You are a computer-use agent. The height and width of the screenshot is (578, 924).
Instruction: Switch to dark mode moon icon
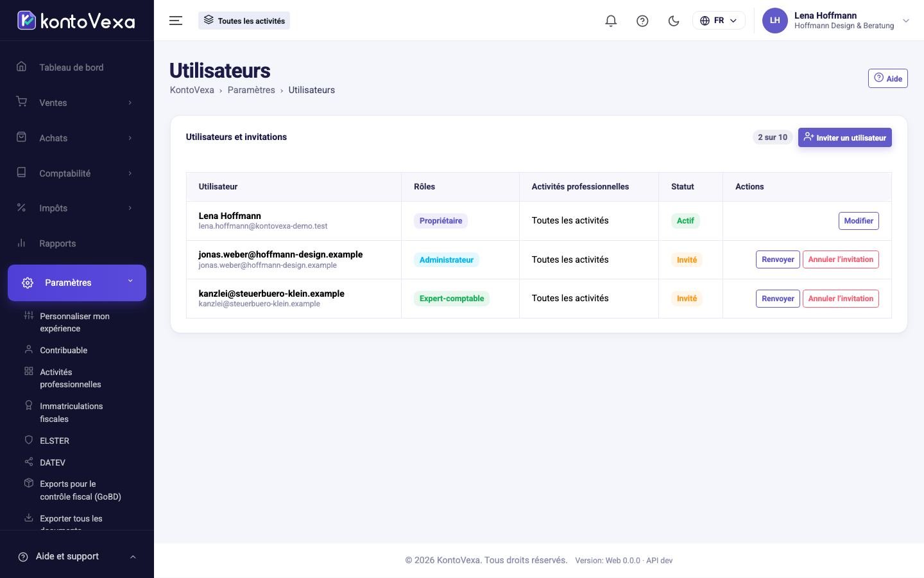coord(674,21)
